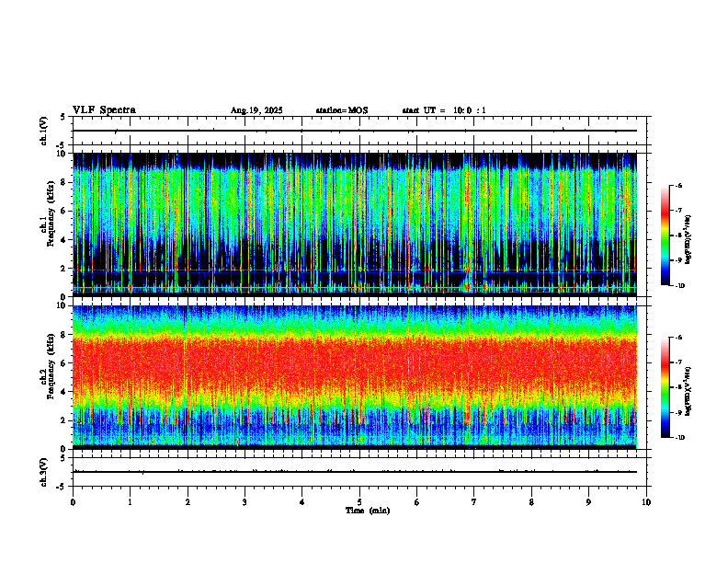728x563 pixels.
Task: Click the "7" minute time axis tick
Action: click(x=474, y=502)
